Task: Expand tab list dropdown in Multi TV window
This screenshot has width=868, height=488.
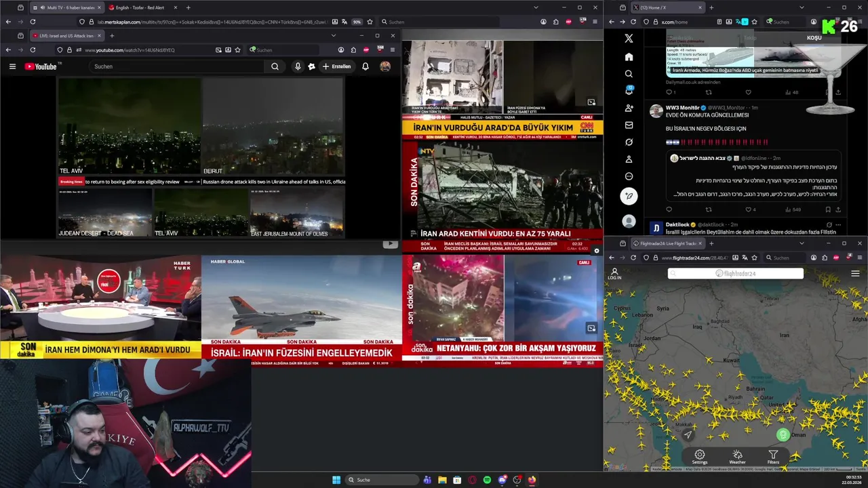Action: pyautogui.click(x=536, y=7)
